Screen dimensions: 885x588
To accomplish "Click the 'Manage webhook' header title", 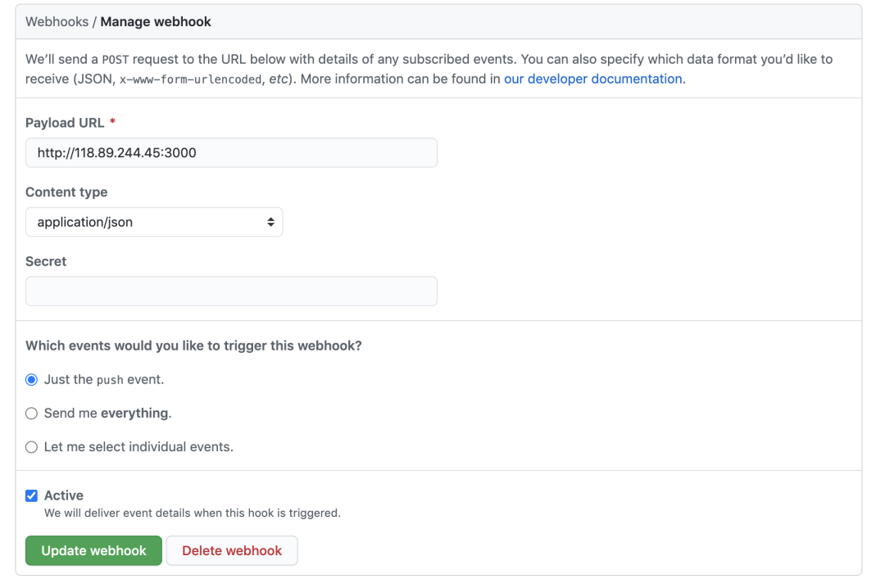I will pyautogui.click(x=156, y=22).
